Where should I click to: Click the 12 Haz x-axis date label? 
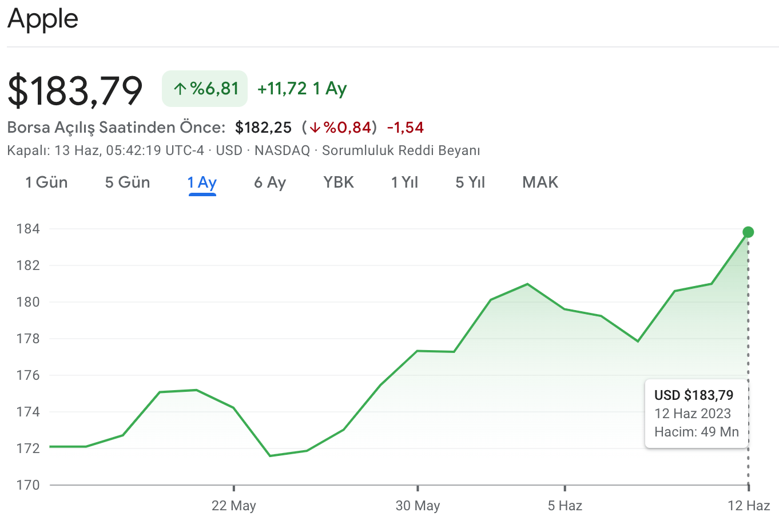click(748, 506)
